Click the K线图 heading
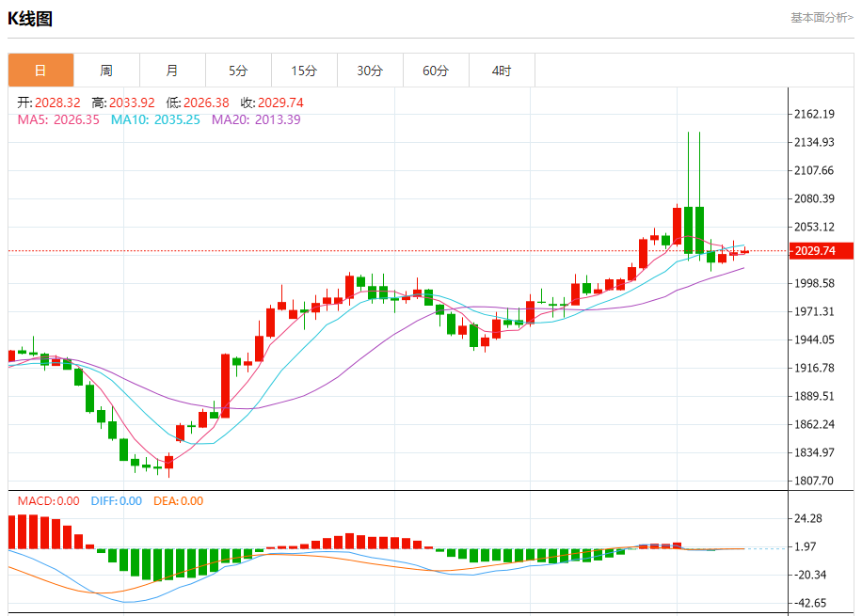Screen dimensions: 862x616 click(x=30, y=19)
